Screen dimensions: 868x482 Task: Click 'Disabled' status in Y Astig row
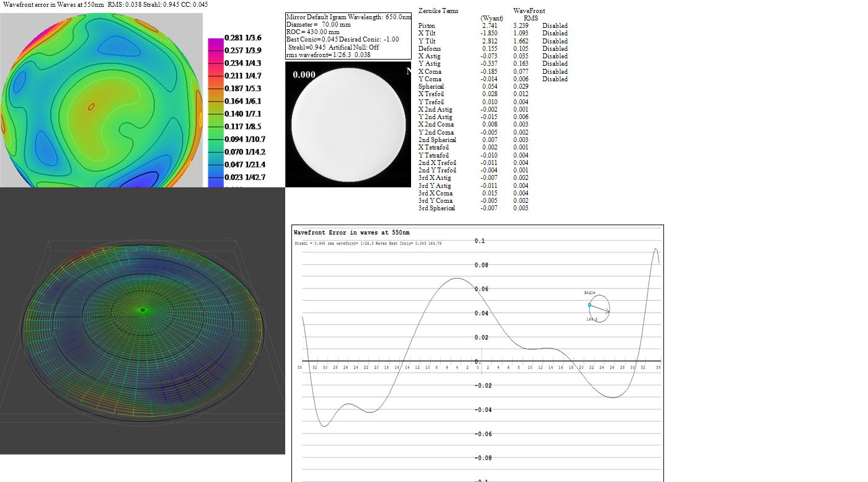coord(555,64)
